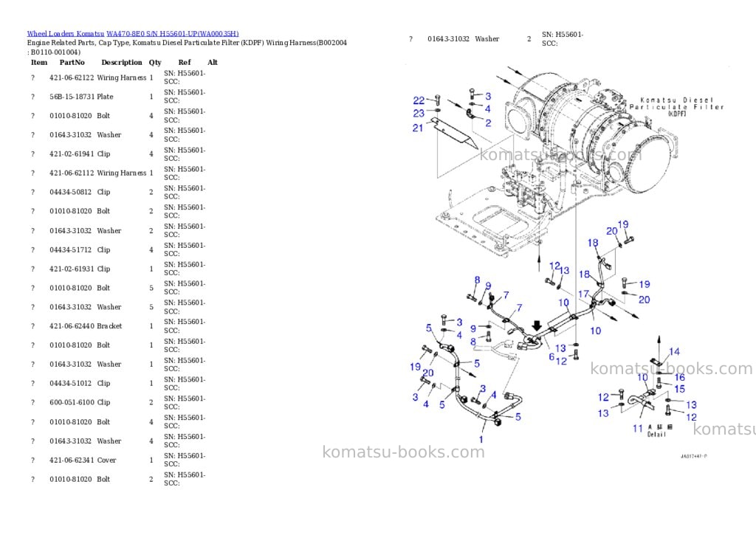
Task: Select the PartNo column header
Action: [72, 62]
